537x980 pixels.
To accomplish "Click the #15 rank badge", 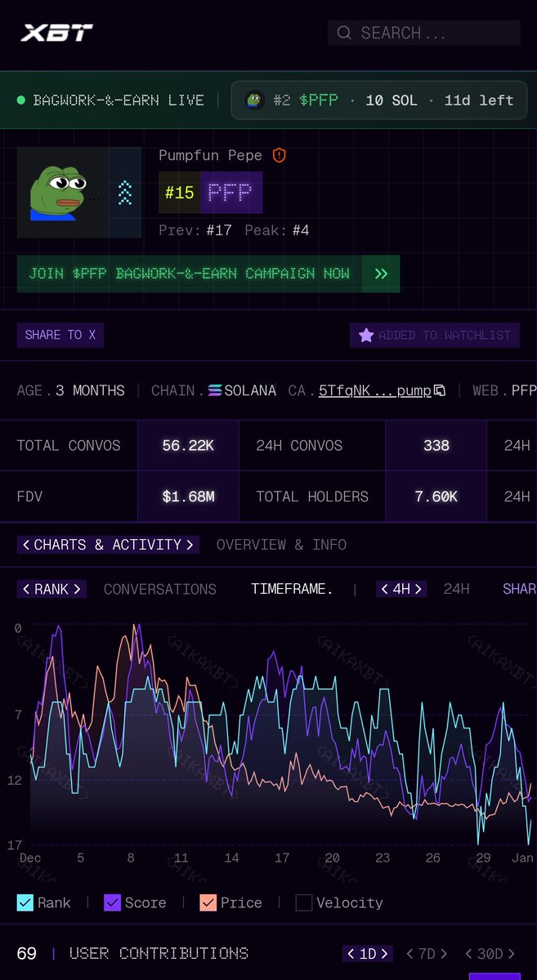I will coord(179,193).
